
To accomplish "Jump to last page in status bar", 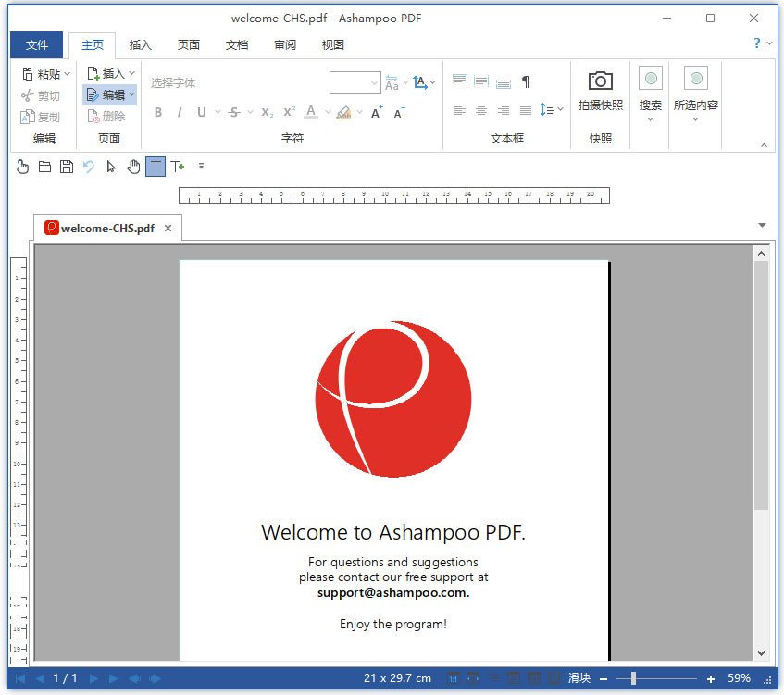I will point(114,678).
